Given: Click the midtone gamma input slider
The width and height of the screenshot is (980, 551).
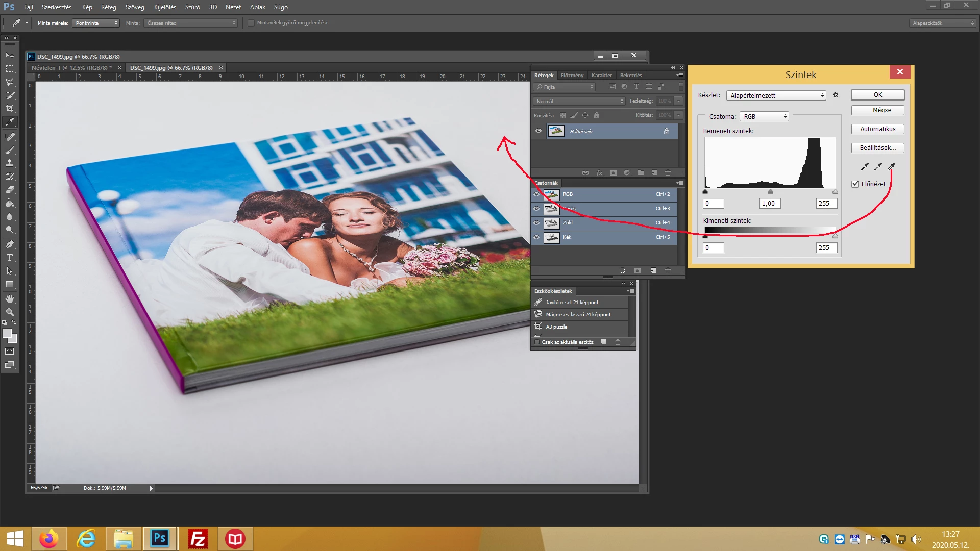Looking at the screenshot, I should pyautogui.click(x=770, y=192).
